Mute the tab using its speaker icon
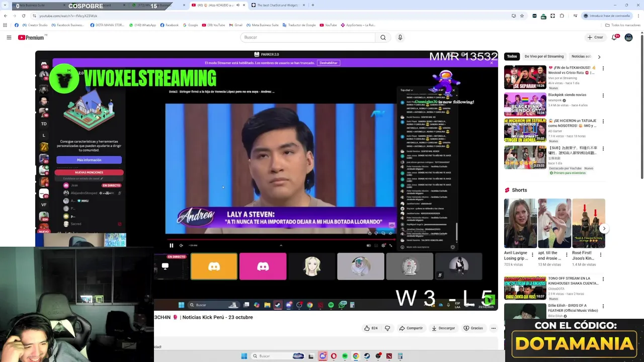Image resolution: width=644 pixels, height=362 pixels. coord(238,5)
